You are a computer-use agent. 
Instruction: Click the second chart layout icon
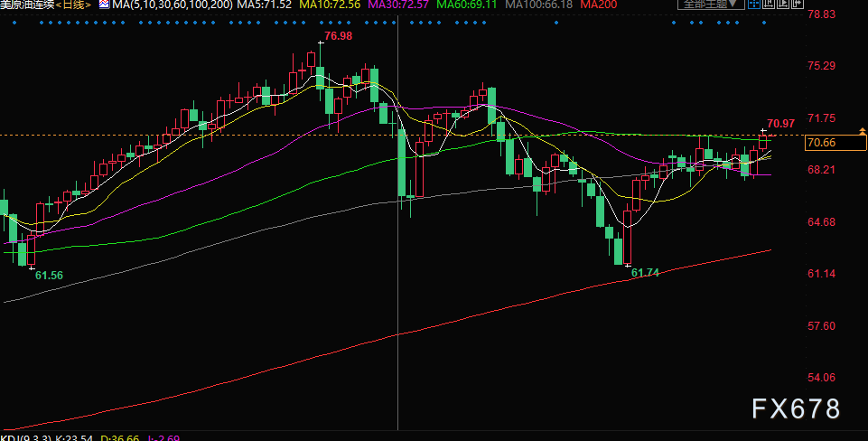click(769, 4)
